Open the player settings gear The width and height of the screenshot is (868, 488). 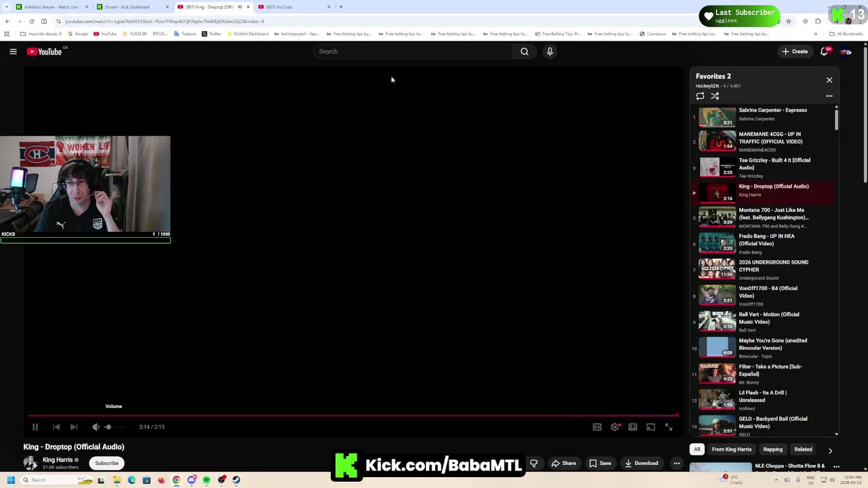point(615,427)
